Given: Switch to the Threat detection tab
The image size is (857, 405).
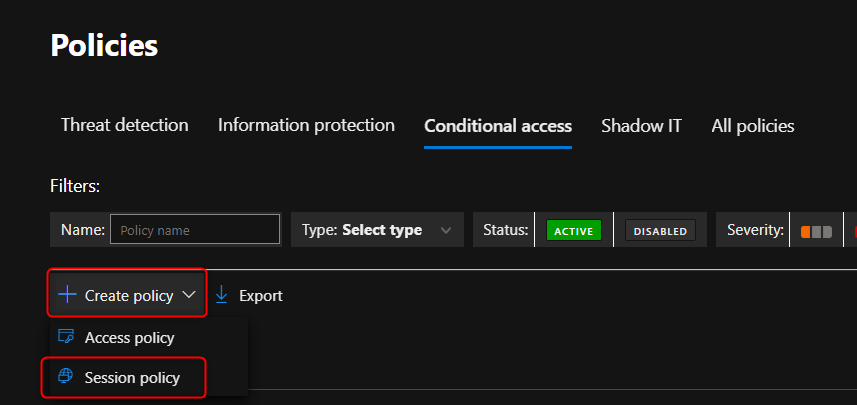Looking at the screenshot, I should 125,125.
